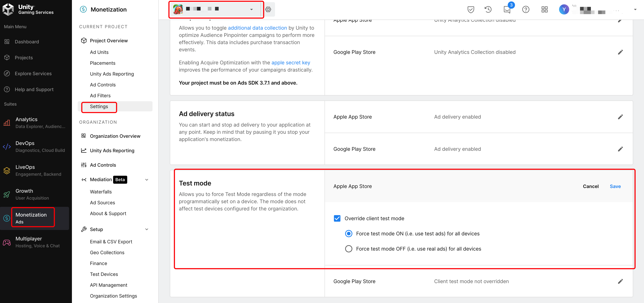The width and height of the screenshot is (644, 303).
Task: Open the LiveOps suite
Action: pyautogui.click(x=35, y=170)
